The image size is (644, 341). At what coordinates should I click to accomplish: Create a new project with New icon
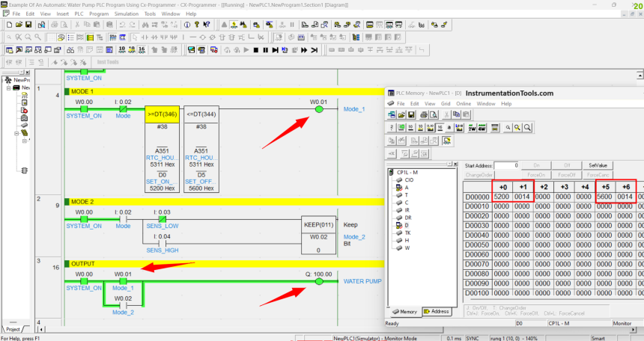coord(9,25)
